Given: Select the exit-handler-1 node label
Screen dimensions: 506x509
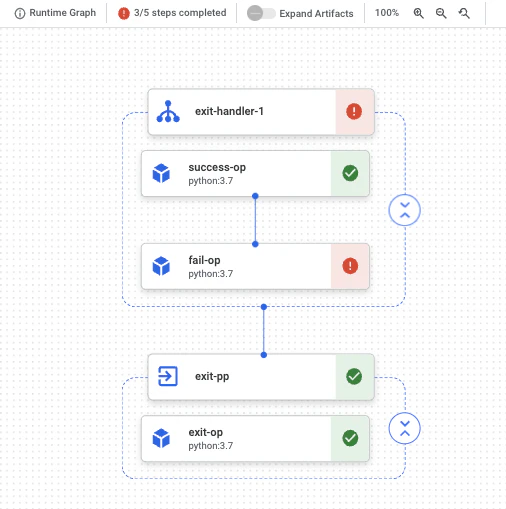Looking at the screenshot, I should point(229,111).
